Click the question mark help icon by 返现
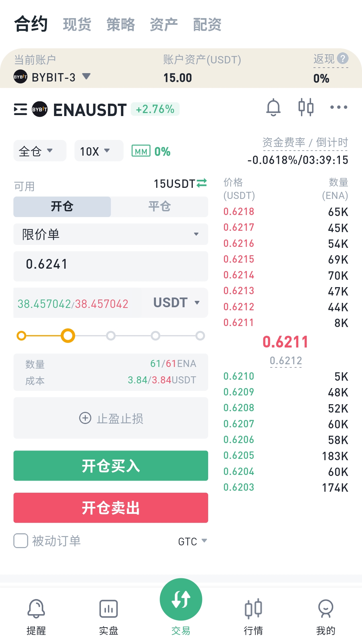Image resolution: width=362 pixels, height=644 pixels. point(343,58)
